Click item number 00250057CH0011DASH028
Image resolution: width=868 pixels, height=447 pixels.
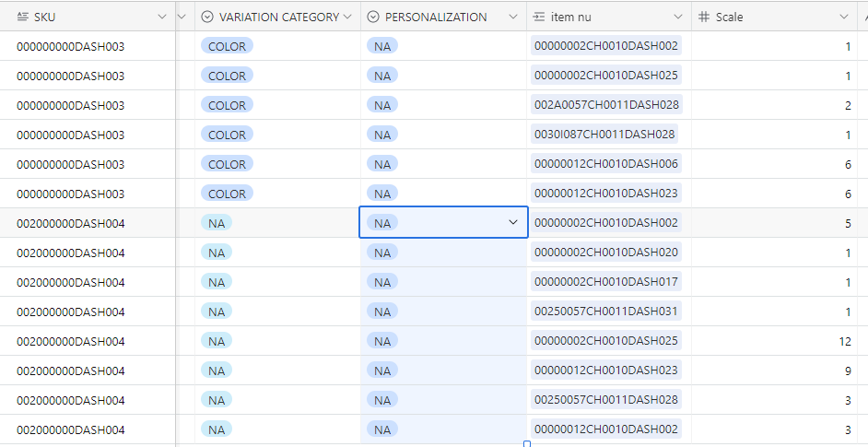pos(606,399)
